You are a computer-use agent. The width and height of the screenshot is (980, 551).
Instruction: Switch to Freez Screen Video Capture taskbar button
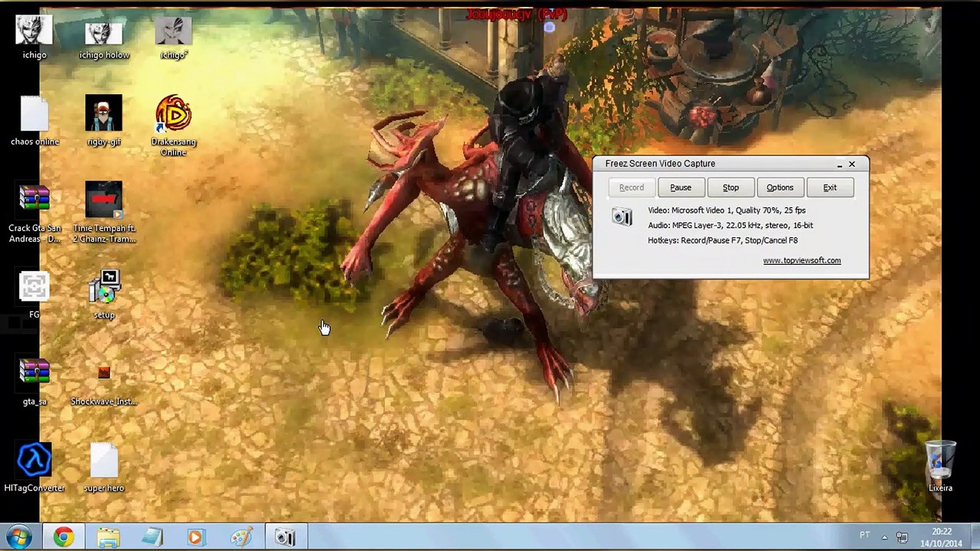pos(286,537)
